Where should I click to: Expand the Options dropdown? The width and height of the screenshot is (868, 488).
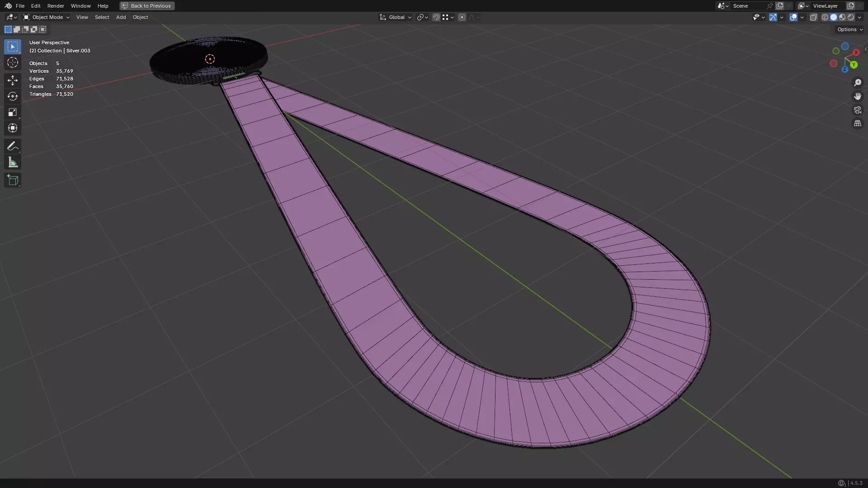coord(849,29)
